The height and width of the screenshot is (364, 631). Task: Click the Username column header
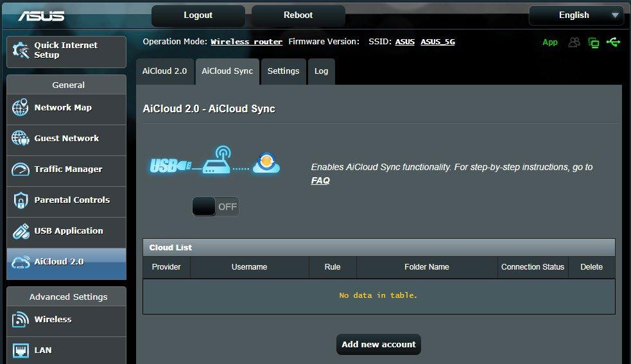click(x=249, y=267)
